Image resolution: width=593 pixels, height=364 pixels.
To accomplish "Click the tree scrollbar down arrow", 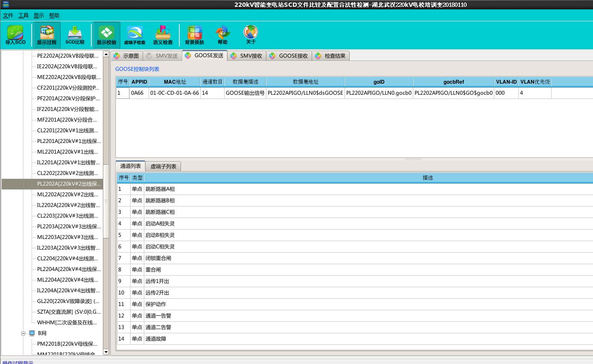I will coord(106,352).
